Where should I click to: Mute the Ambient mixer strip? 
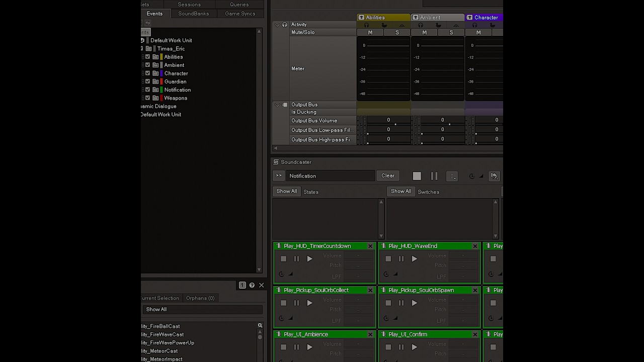click(424, 33)
